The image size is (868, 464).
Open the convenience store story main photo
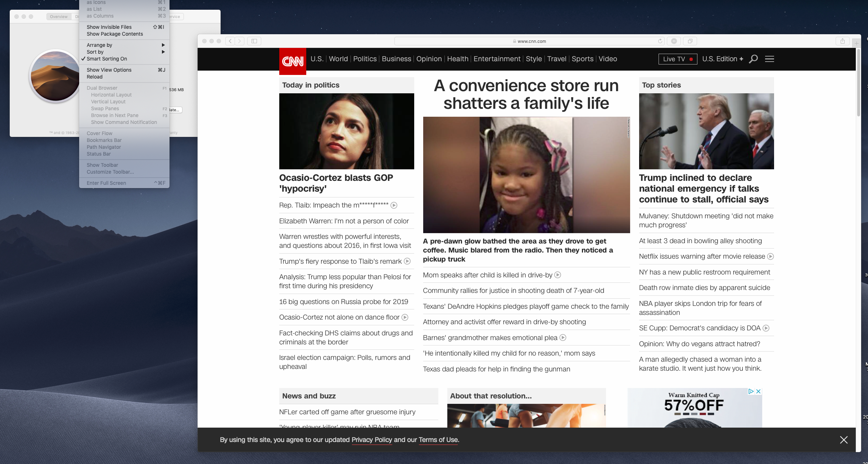tap(526, 175)
